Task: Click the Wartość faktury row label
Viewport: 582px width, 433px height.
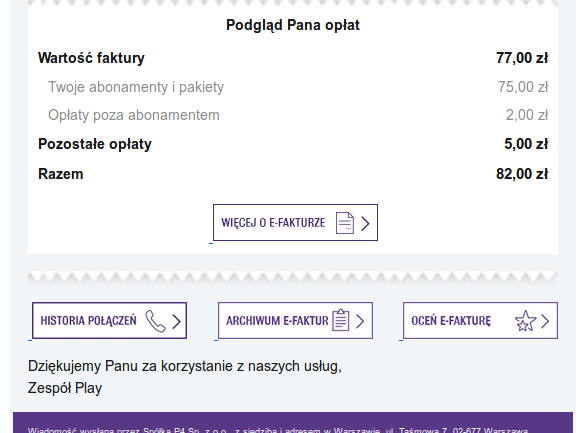Action: (91, 58)
